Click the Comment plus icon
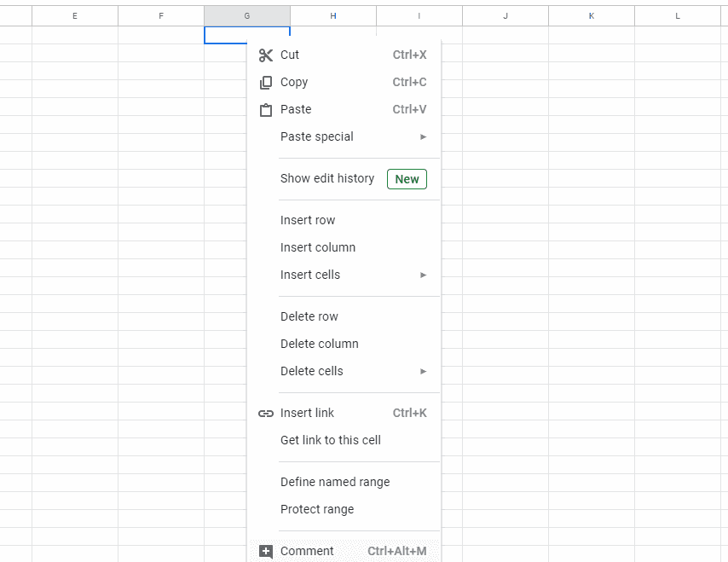The width and height of the screenshot is (728, 562). tap(266, 552)
